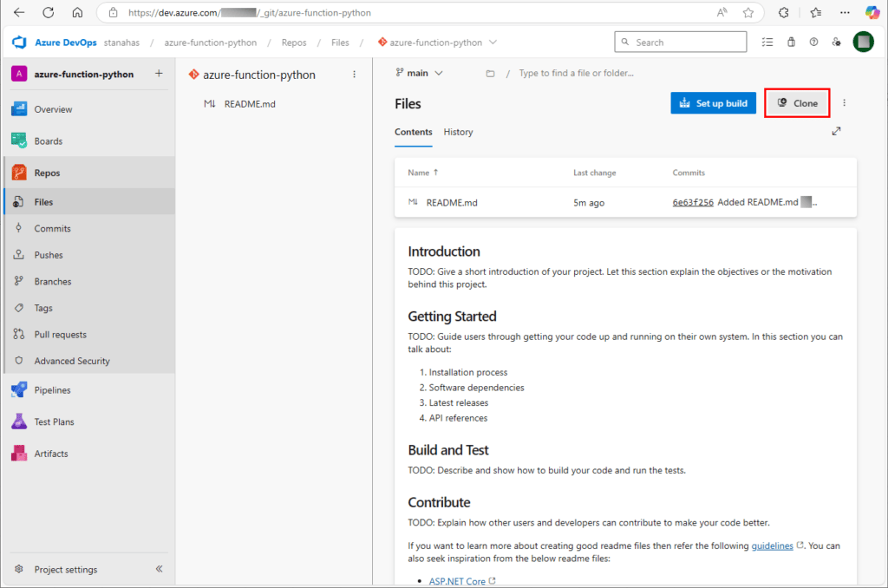Open Project settings
The image size is (888, 588).
(66, 569)
